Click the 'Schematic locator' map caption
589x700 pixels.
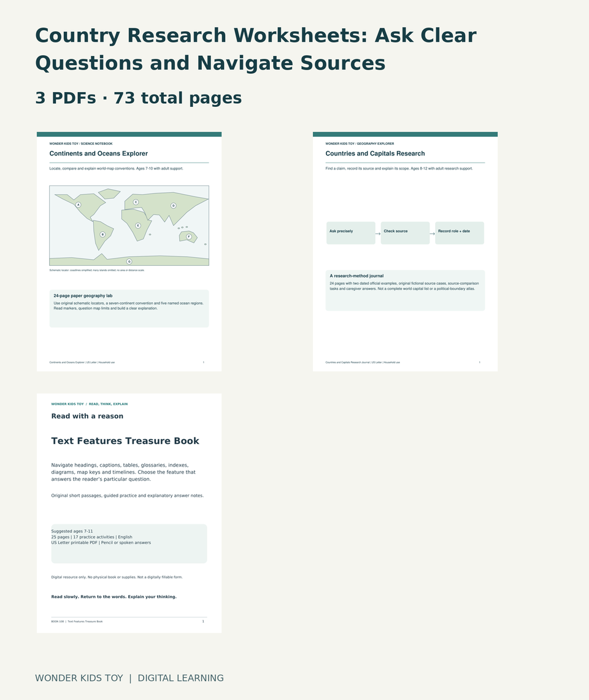pos(97,270)
